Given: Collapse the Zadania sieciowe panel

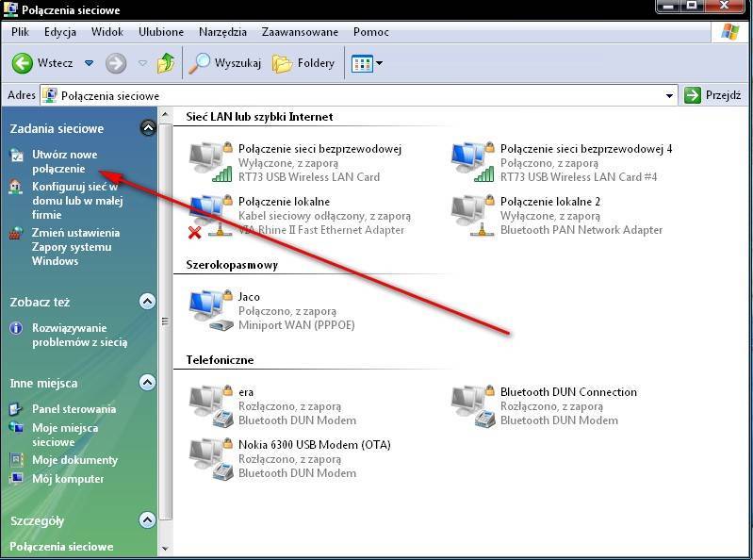Looking at the screenshot, I should [148, 128].
